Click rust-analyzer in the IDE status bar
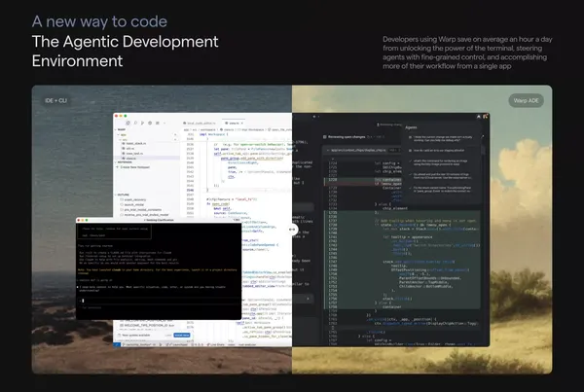Image resolution: width=584 pixels, height=392 pixels. pos(247,344)
